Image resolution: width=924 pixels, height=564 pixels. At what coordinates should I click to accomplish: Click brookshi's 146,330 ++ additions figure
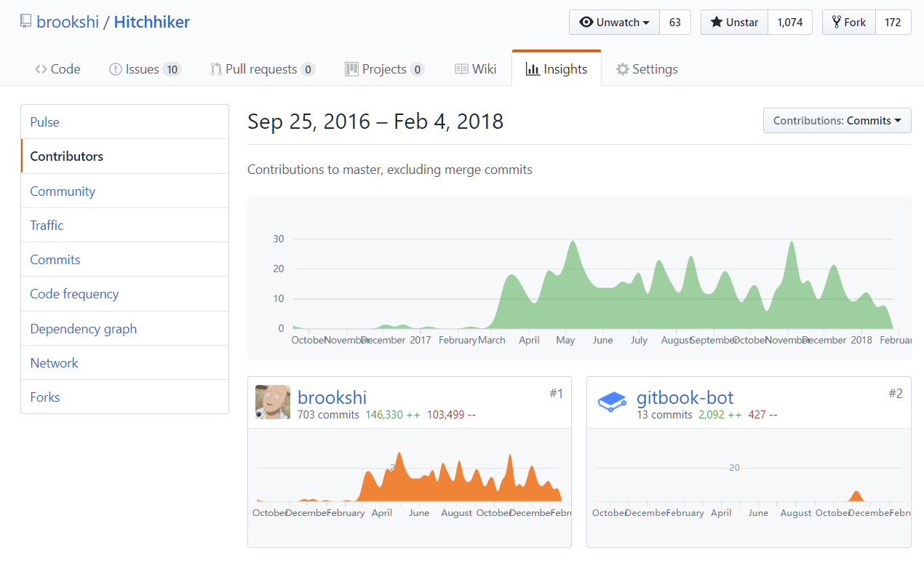click(393, 415)
